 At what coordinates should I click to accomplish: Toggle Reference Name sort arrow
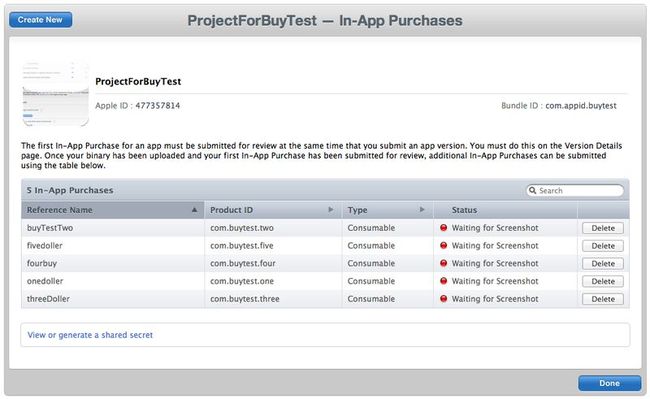[x=194, y=210]
